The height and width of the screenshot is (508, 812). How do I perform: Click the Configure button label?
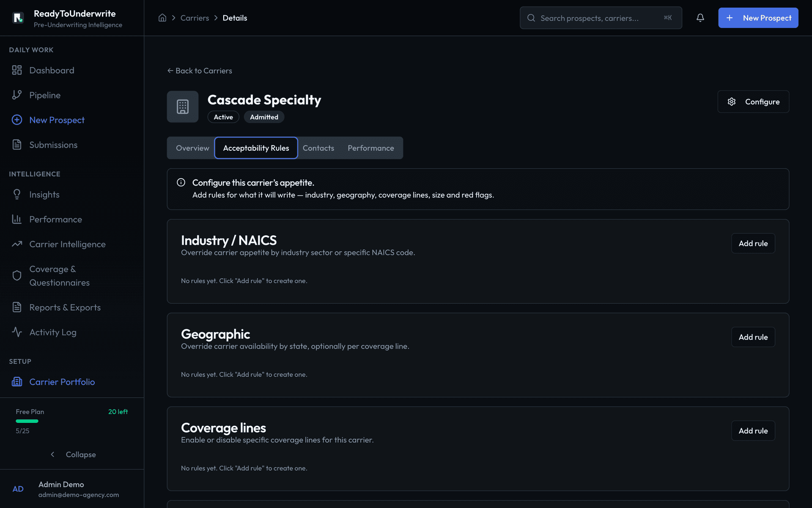762,102
